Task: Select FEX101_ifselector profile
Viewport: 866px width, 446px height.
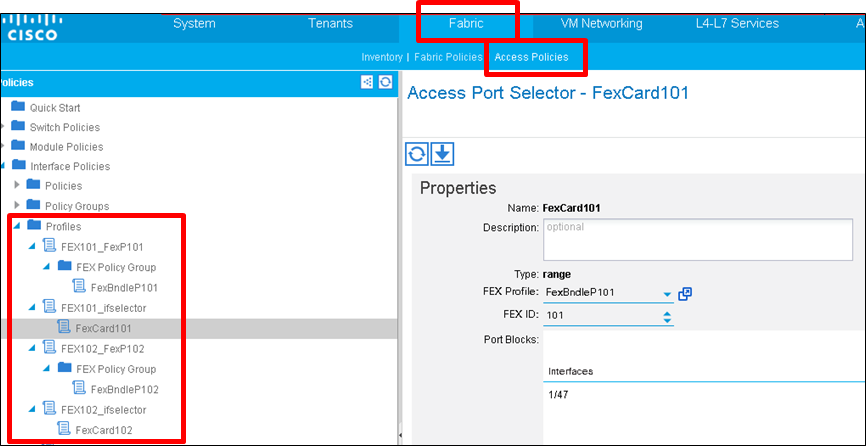Action: 103,308
